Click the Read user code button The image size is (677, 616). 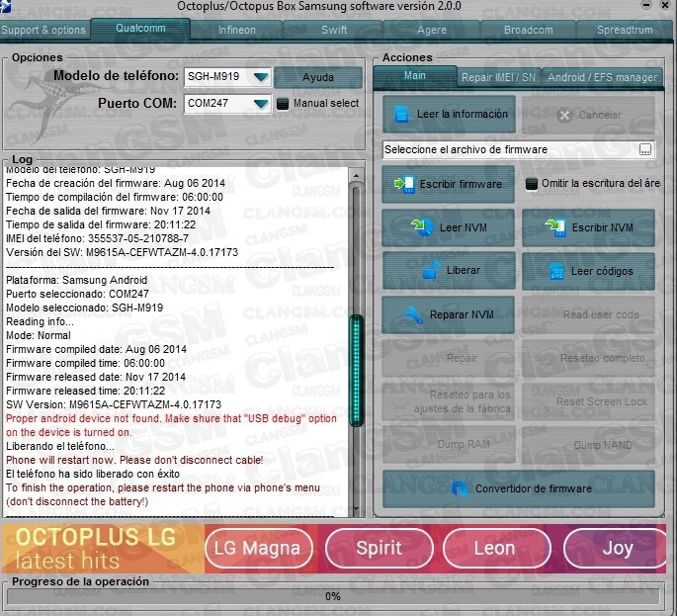point(588,314)
